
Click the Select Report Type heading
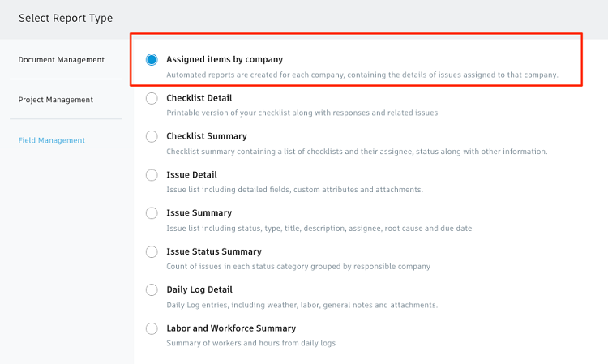pyautogui.click(x=66, y=18)
